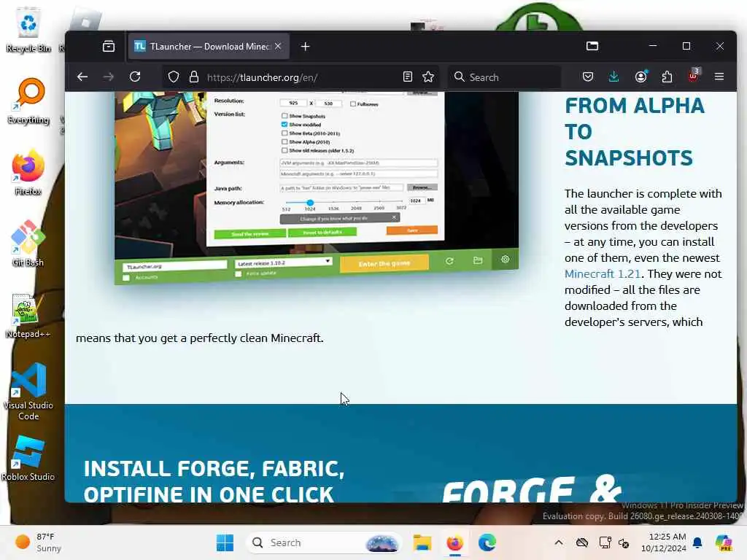Launch the Roblox Studio desktop shortcut

pos(28,458)
